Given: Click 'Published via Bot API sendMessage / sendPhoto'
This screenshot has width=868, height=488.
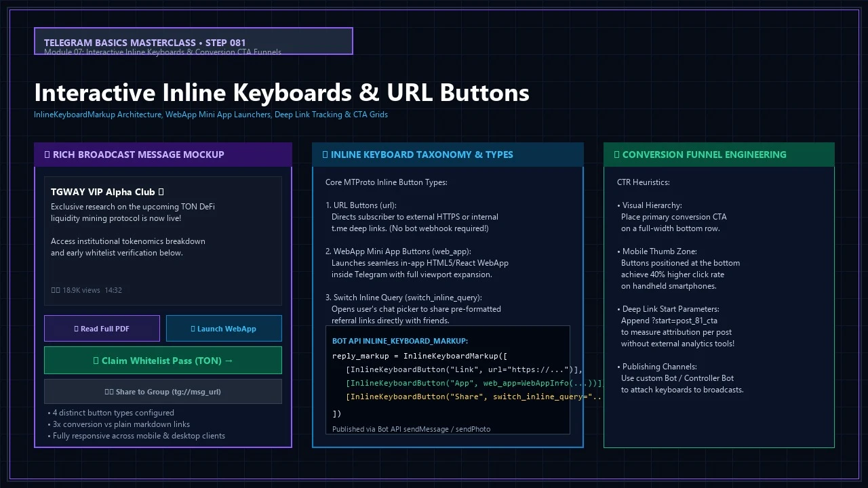Looking at the screenshot, I should 411,429.
